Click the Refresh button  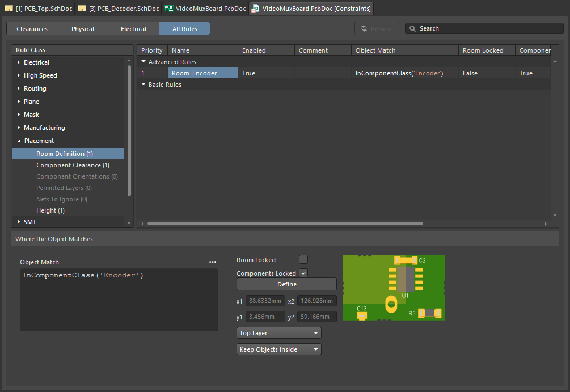click(x=377, y=29)
